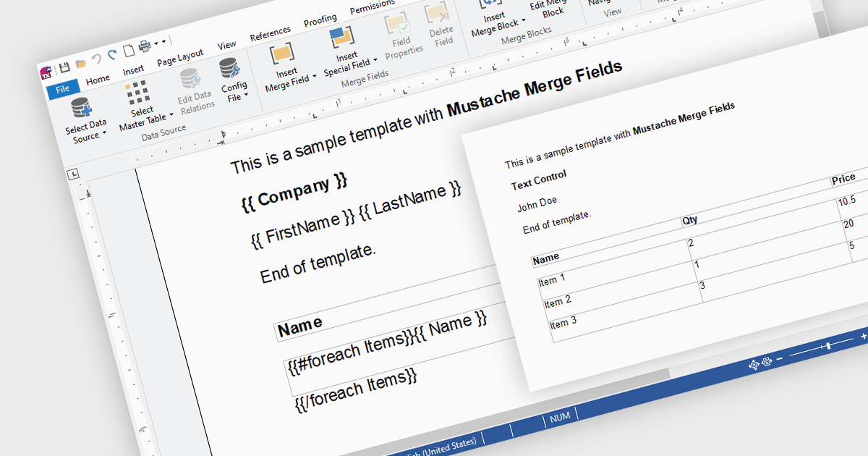Viewport: 868px width, 456px height.
Task: Click 'Text Control' in the preview document
Action: pos(539,180)
